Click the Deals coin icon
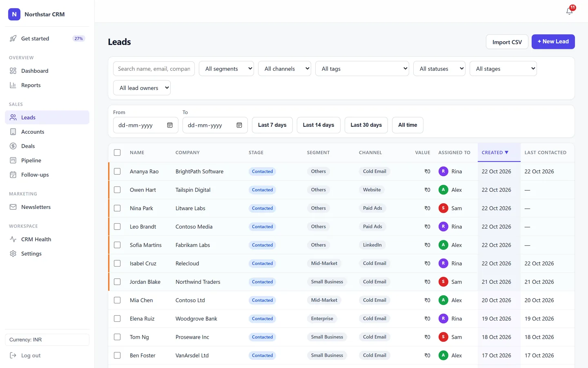The height and width of the screenshot is (368, 588). [13, 146]
